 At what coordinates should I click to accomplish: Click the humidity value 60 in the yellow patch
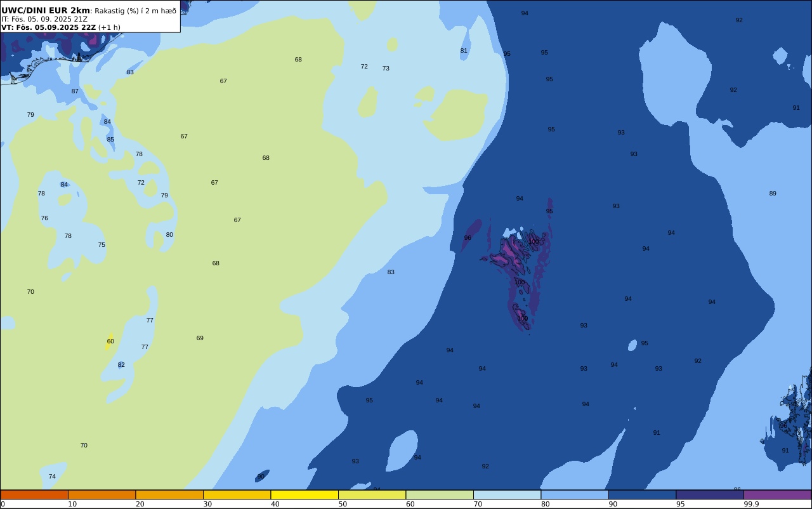tap(110, 341)
